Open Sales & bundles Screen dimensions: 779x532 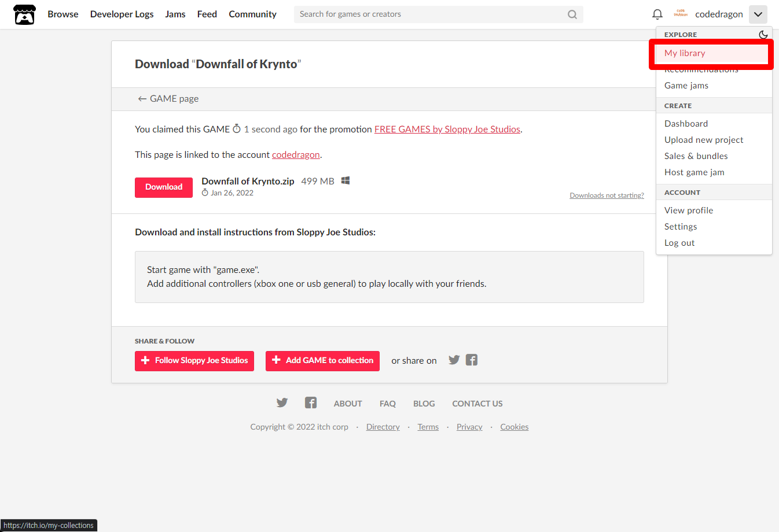point(714,156)
